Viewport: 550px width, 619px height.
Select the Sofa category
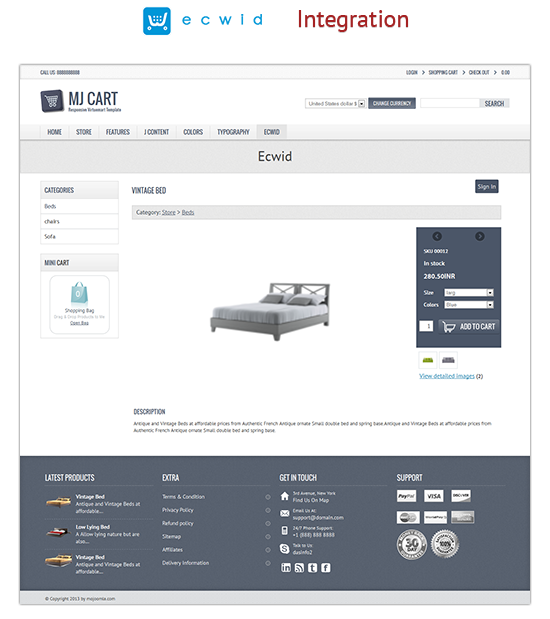[79, 236]
